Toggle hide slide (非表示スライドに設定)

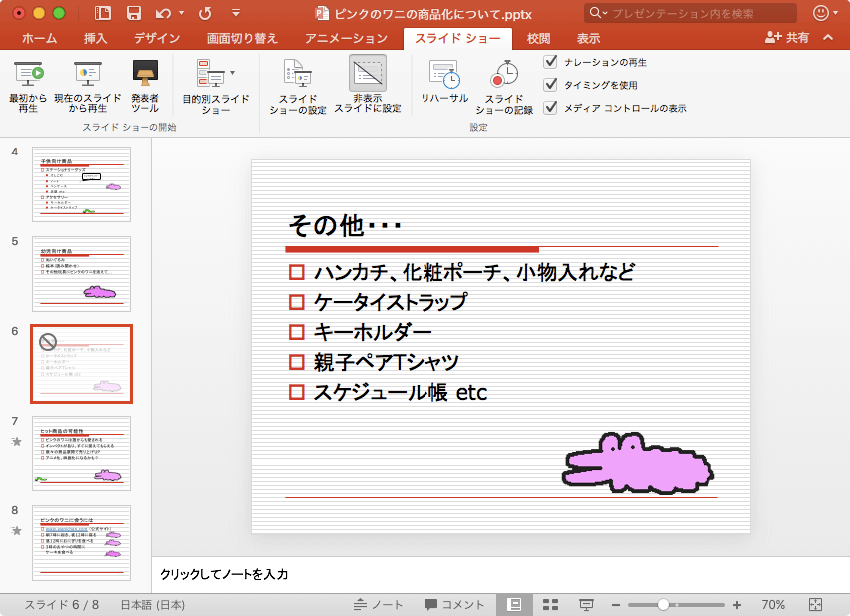click(367, 85)
